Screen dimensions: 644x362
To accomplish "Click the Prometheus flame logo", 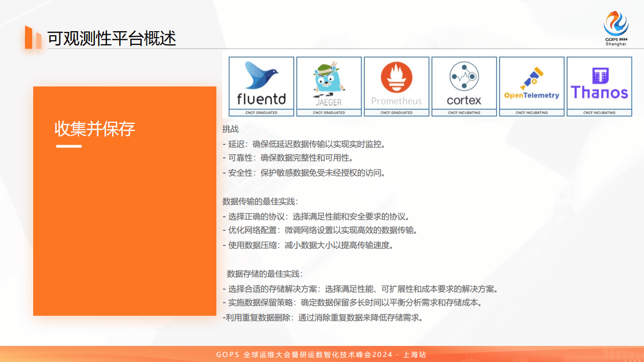I will [396, 77].
